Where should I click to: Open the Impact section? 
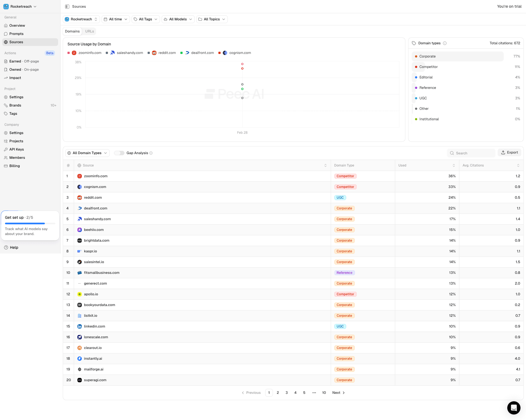point(15,78)
